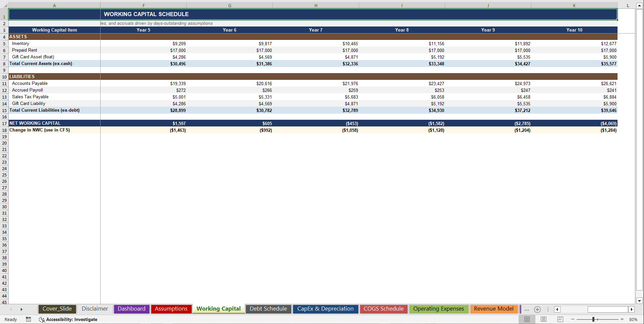Image resolution: width=644 pixels, height=324 pixels.
Task: Zoom out using the minus button
Action: 573,319
